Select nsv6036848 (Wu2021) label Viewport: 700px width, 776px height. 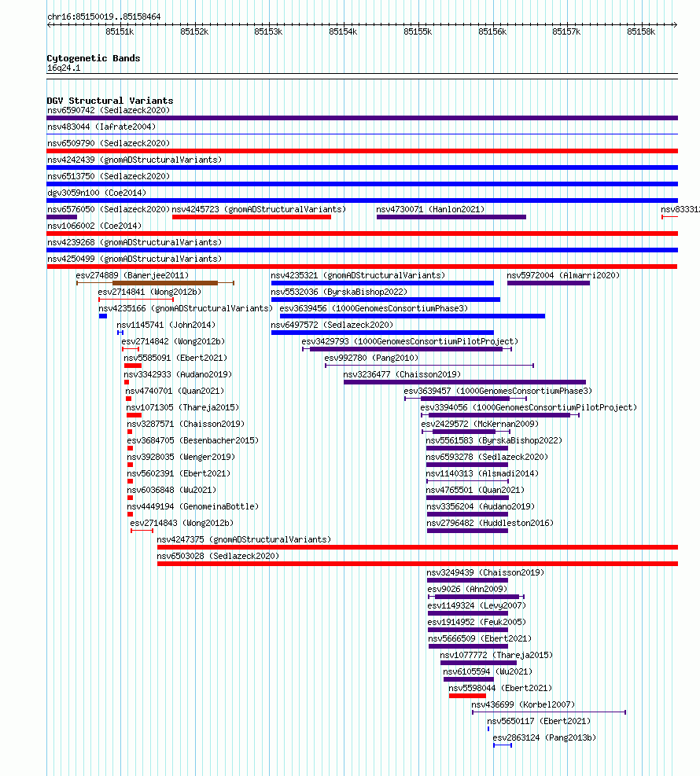coord(171,490)
